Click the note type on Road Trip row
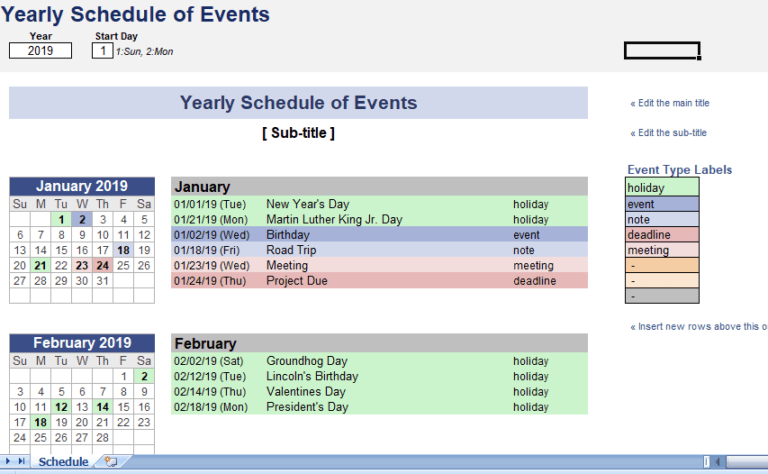This screenshot has height=474, width=768. coord(524,250)
